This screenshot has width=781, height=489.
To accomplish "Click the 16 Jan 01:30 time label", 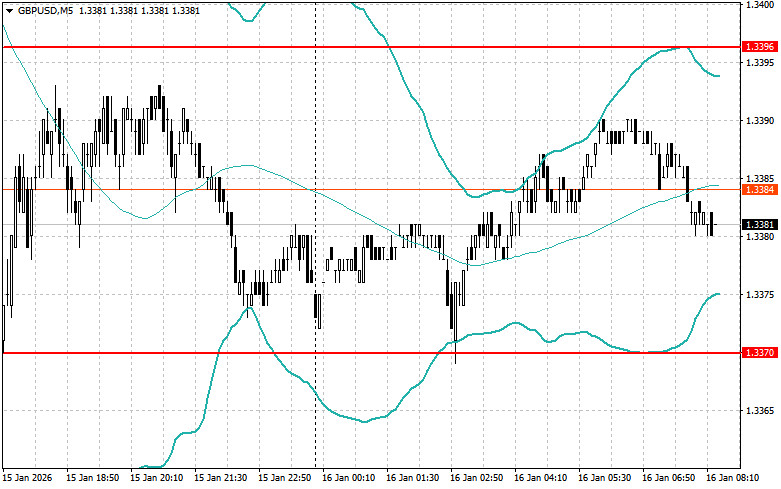I will (x=412, y=478).
